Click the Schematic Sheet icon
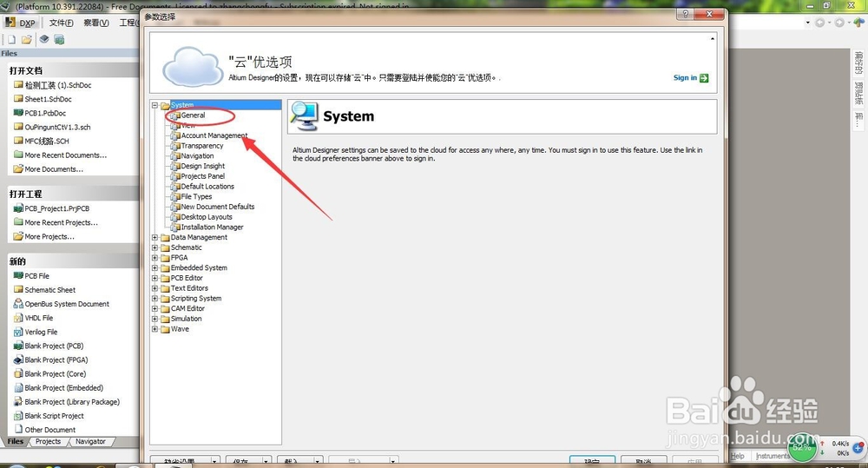This screenshot has height=468, width=868. coord(18,289)
